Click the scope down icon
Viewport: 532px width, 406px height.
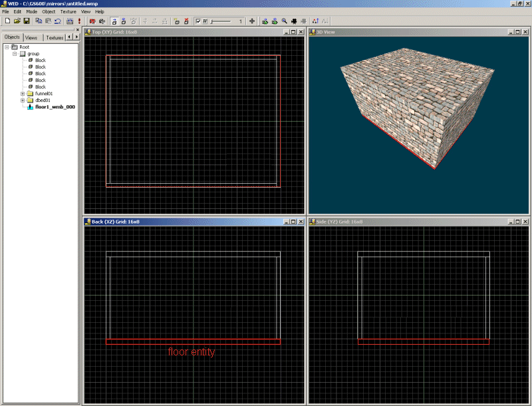click(176, 21)
